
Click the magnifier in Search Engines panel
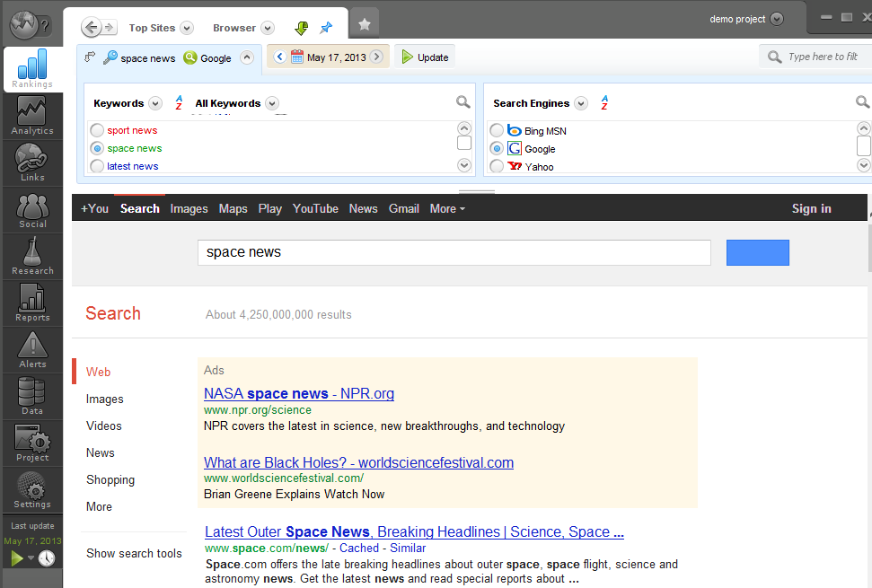[x=862, y=101]
